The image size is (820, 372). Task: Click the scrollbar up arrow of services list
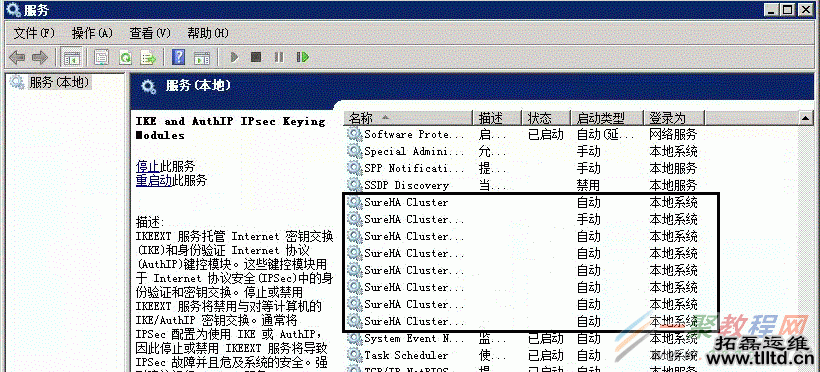(x=806, y=119)
